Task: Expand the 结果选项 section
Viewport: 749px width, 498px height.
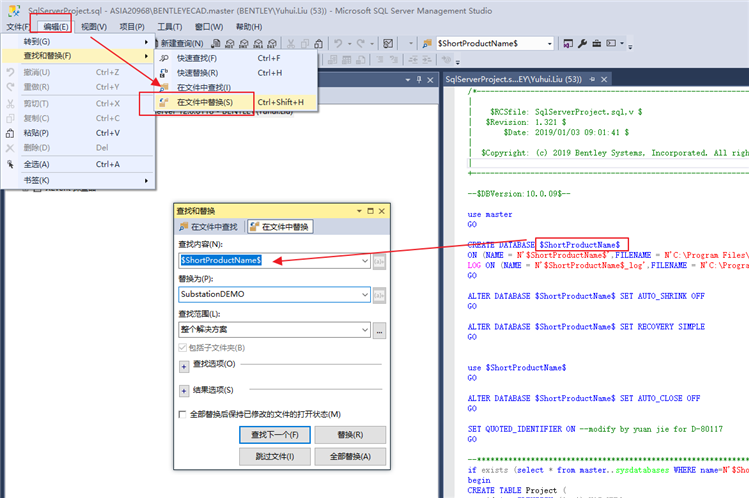Action: [x=184, y=391]
